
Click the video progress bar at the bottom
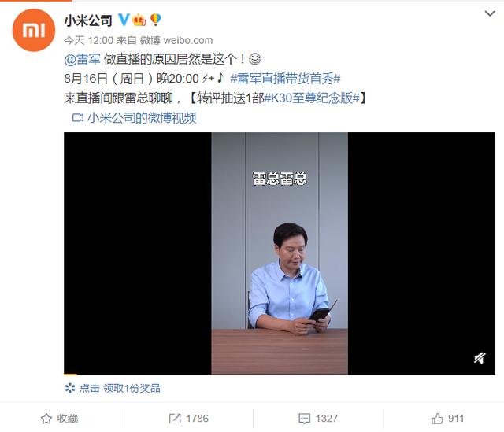point(280,374)
